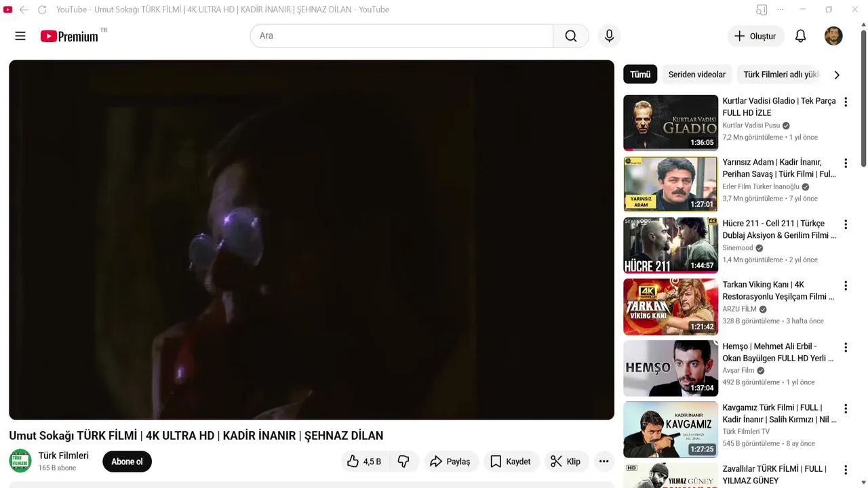
Task: Open options menu for Zavallılar
Action: [846, 470]
